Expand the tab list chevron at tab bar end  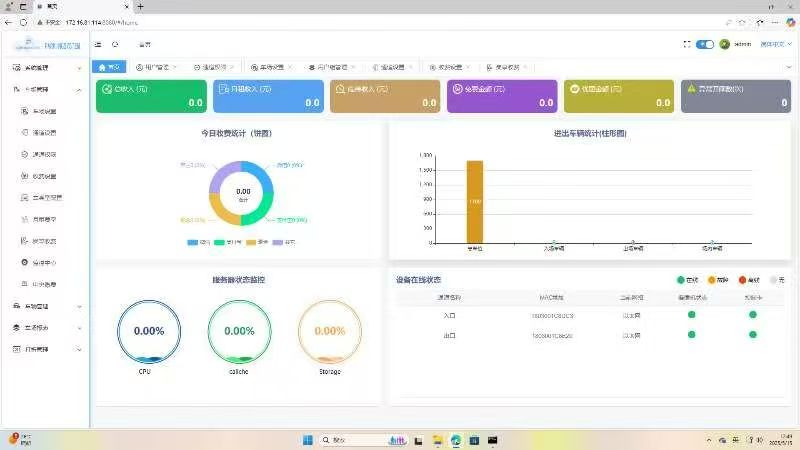(x=788, y=67)
